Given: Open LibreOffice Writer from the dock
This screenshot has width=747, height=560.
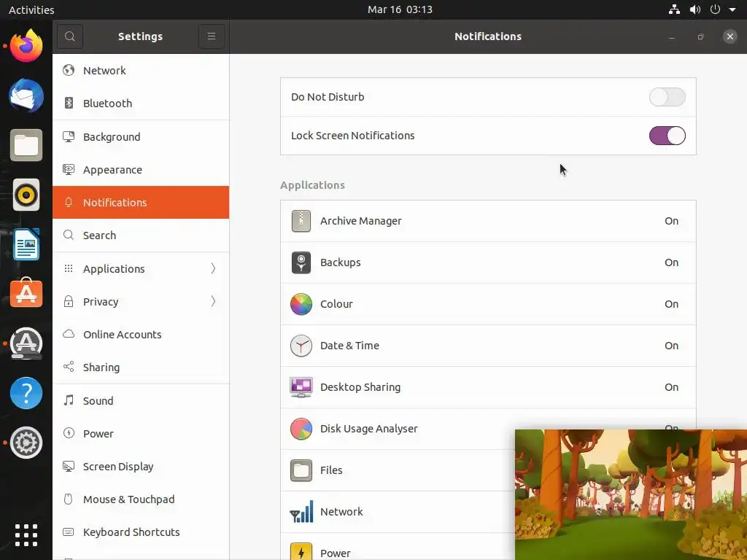Looking at the screenshot, I should point(26,244).
